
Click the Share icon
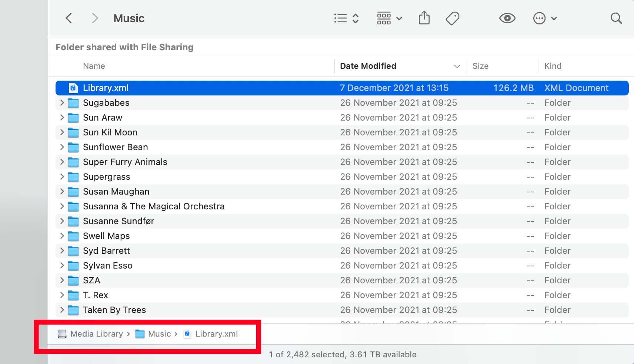(x=424, y=18)
